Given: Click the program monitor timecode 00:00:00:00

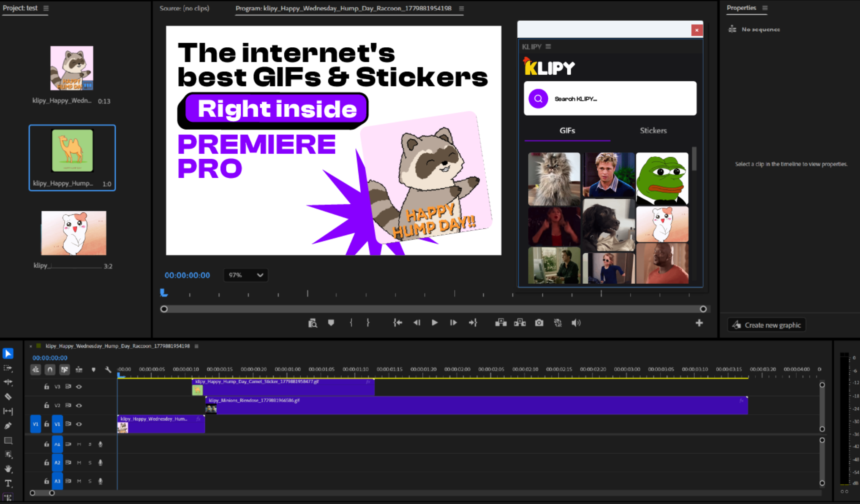Looking at the screenshot, I should (187, 275).
